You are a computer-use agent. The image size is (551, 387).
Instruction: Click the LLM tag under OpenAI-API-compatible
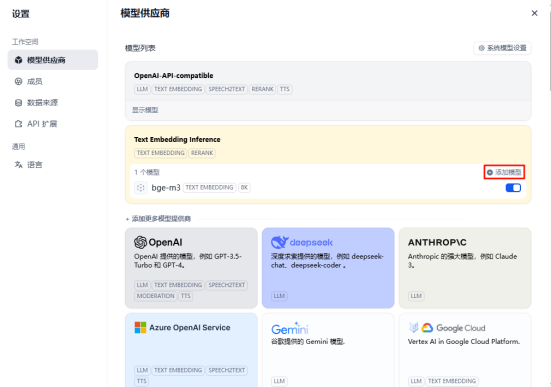[x=142, y=89]
